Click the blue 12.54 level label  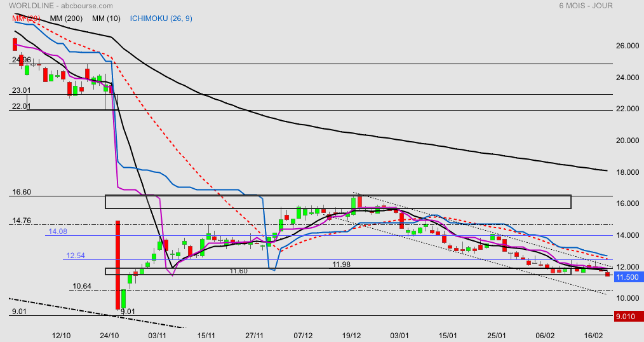[x=76, y=256]
